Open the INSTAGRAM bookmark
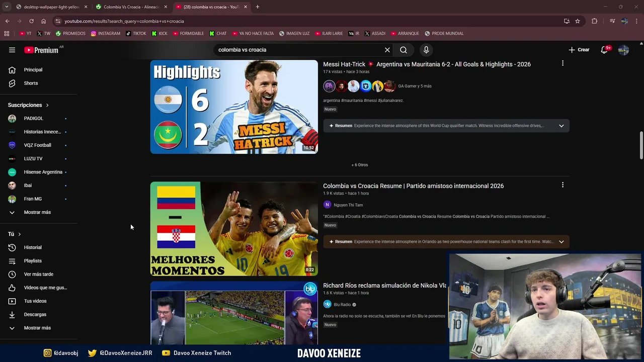Image resolution: width=644 pixels, height=362 pixels. (x=106, y=34)
